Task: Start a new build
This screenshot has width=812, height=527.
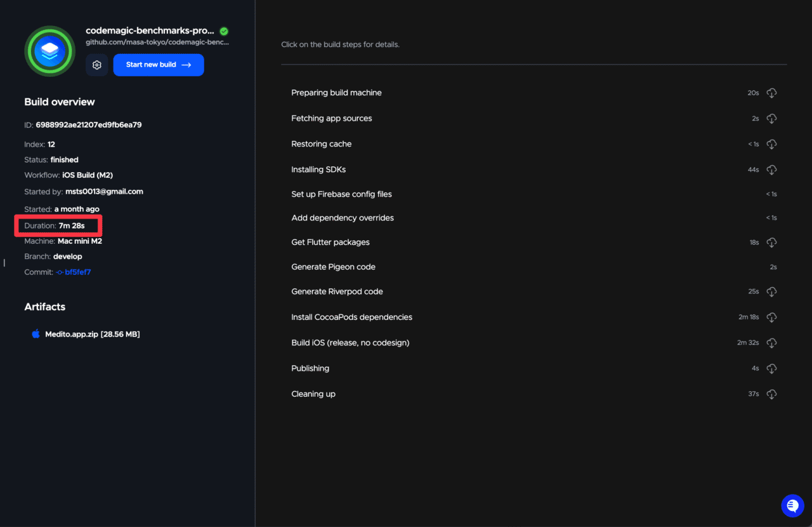Action: coord(159,65)
